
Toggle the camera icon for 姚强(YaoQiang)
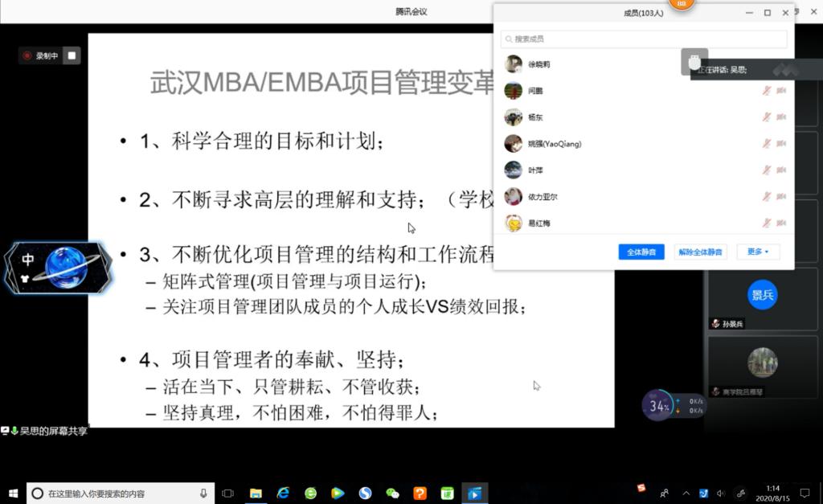click(781, 143)
